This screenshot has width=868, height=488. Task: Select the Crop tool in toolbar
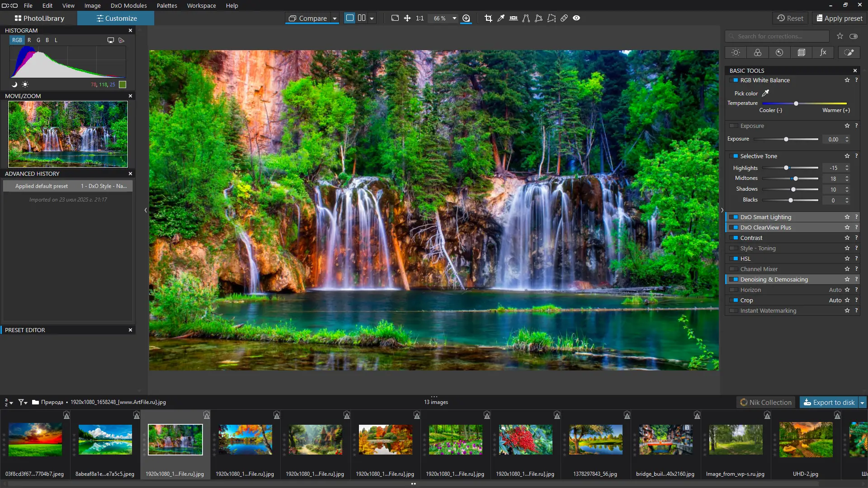point(488,18)
